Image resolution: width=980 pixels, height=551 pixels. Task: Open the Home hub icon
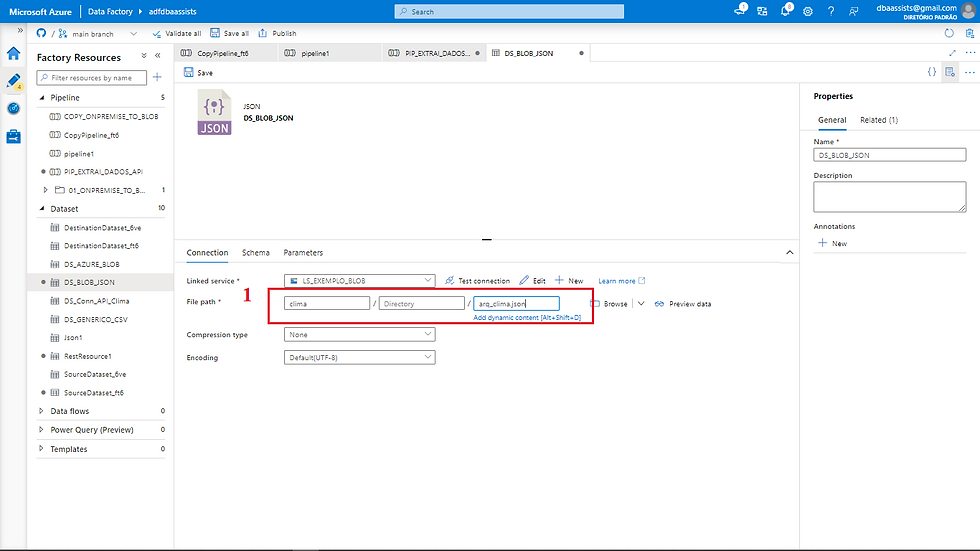click(x=13, y=54)
